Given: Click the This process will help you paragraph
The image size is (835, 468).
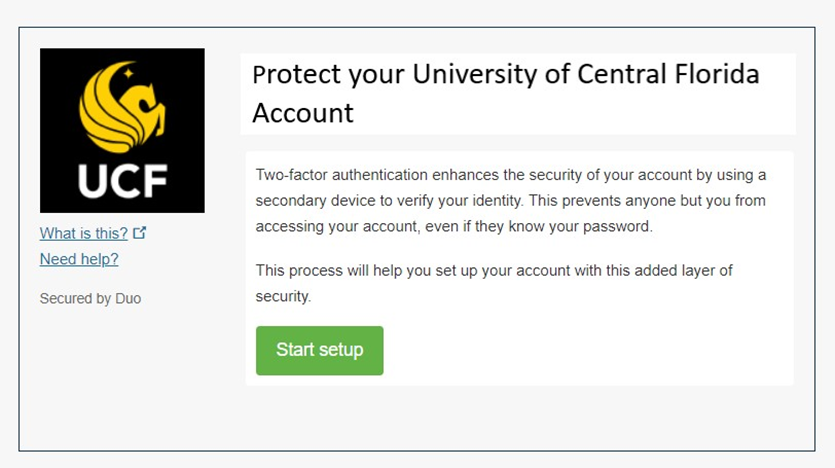Looking at the screenshot, I should point(494,283).
